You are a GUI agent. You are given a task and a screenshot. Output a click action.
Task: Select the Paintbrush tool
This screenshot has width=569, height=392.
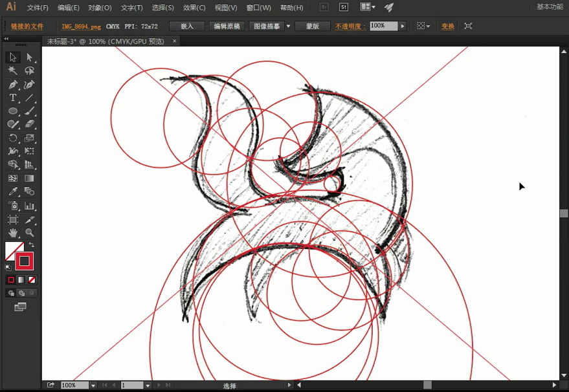[x=29, y=111]
